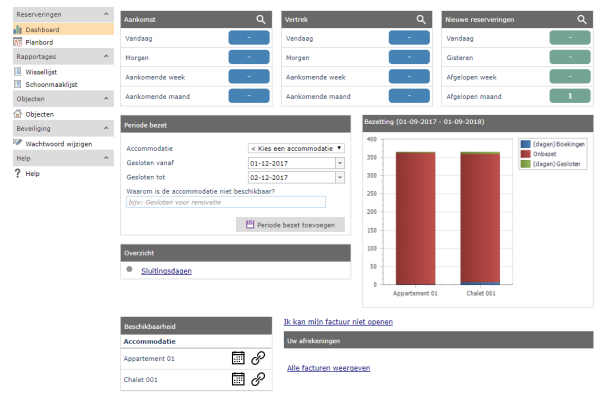Viewport: 607px width, 407px height.
Task: Click search icon in Nieuwe reserveringen panel
Action: (582, 19)
